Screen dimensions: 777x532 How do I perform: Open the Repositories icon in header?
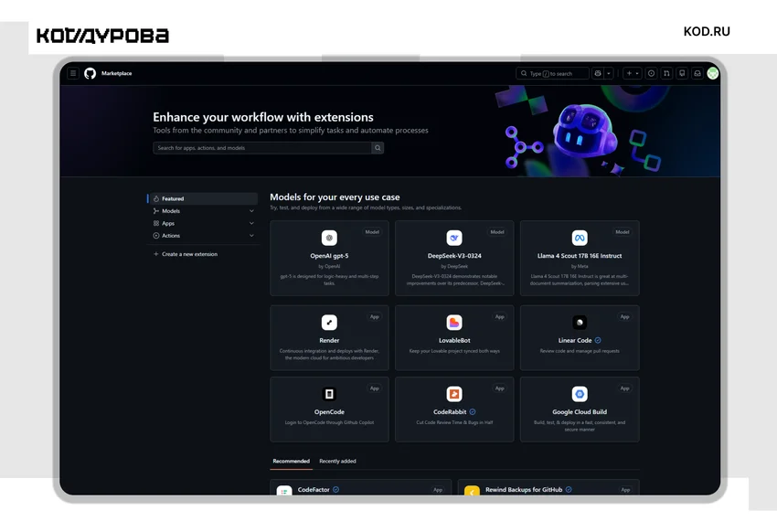coord(682,73)
